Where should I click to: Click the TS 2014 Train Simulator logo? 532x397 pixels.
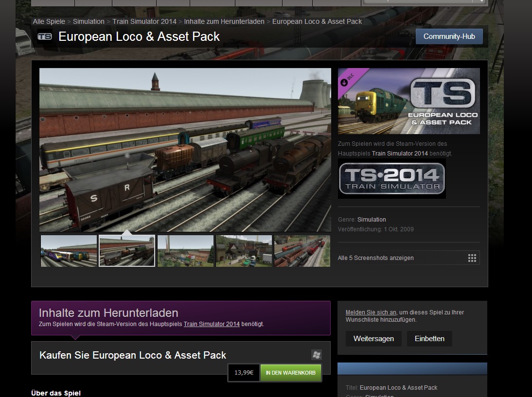coord(392,179)
